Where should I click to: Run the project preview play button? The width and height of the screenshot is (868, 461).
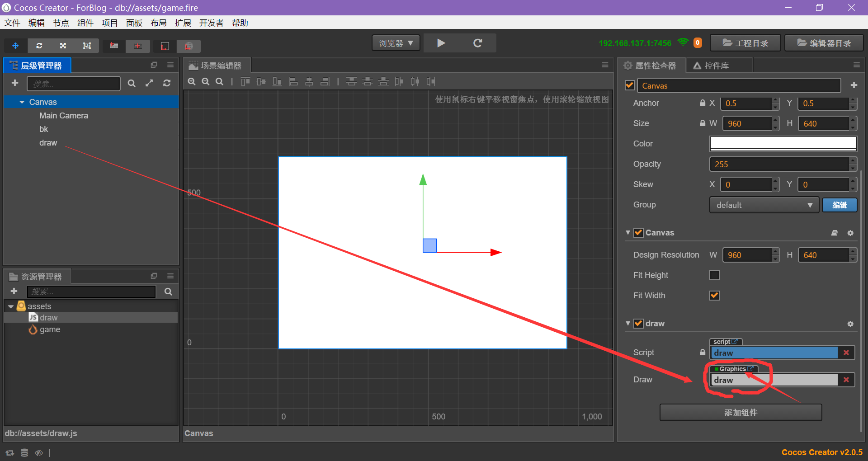[441, 42]
